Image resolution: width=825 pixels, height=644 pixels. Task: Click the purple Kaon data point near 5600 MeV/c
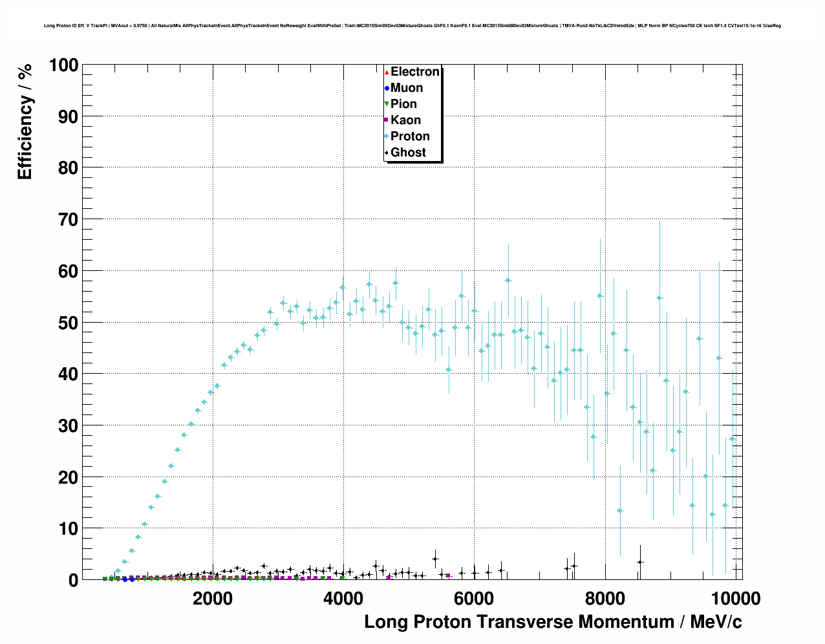pyautogui.click(x=447, y=575)
